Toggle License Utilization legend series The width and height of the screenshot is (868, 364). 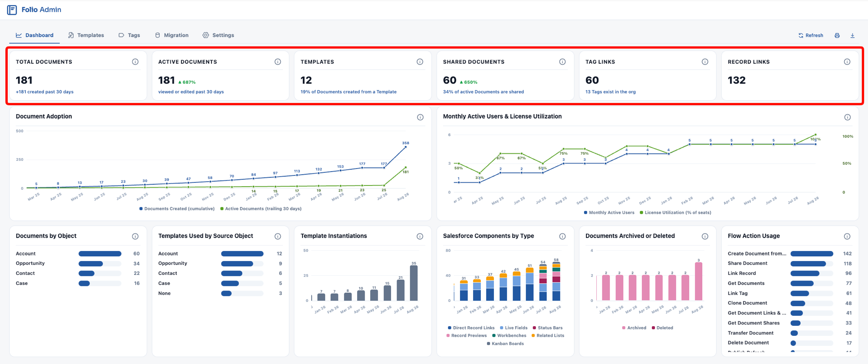pyautogui.click(x=675, y=213)
